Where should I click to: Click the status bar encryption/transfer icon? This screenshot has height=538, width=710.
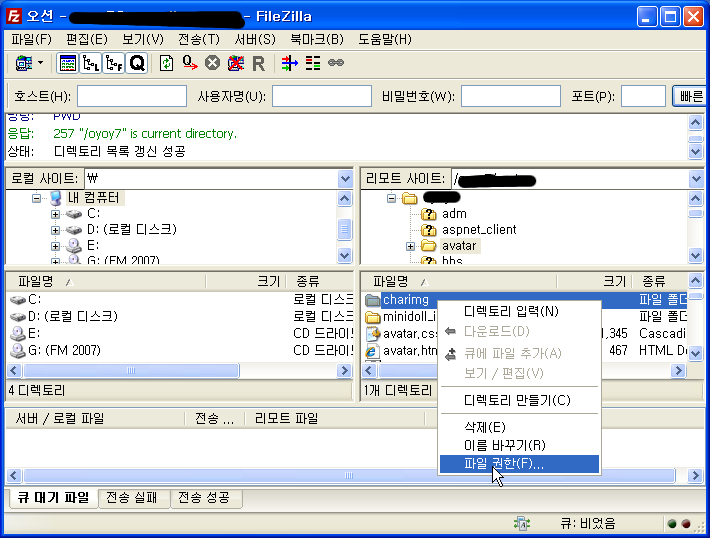tap(522, 524)
